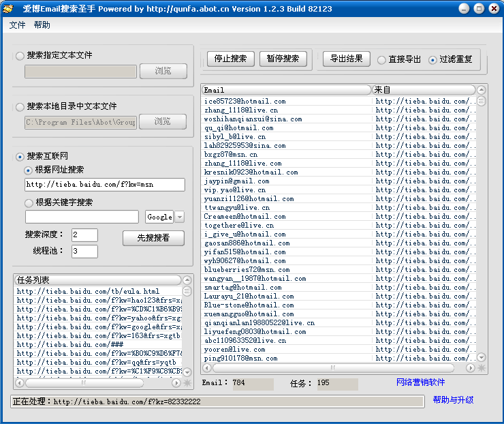Click scroll-left arrow of email results list
Viewport: 504px width, 424px height.
pyautogui.click(x=207, y=367)
